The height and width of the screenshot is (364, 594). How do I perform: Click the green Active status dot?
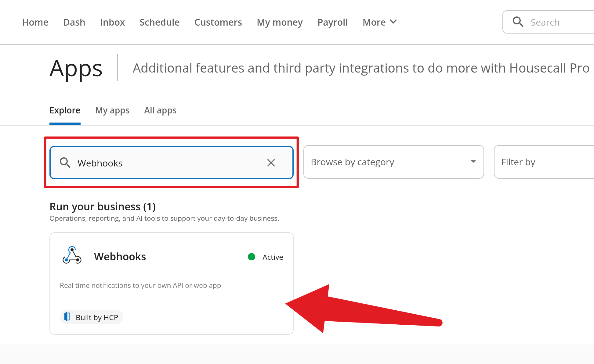click(252, 257)
